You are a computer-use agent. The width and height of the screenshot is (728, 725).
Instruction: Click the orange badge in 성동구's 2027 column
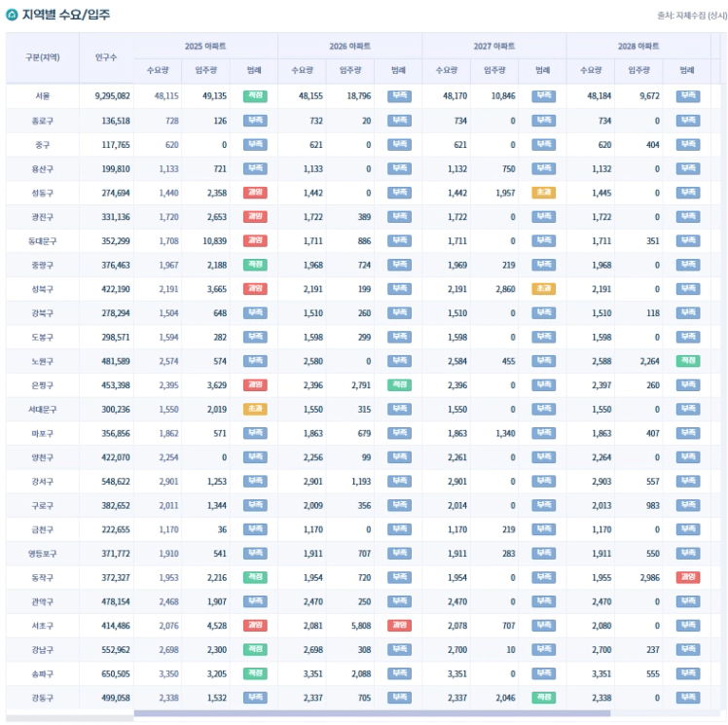tap(543, 193)
